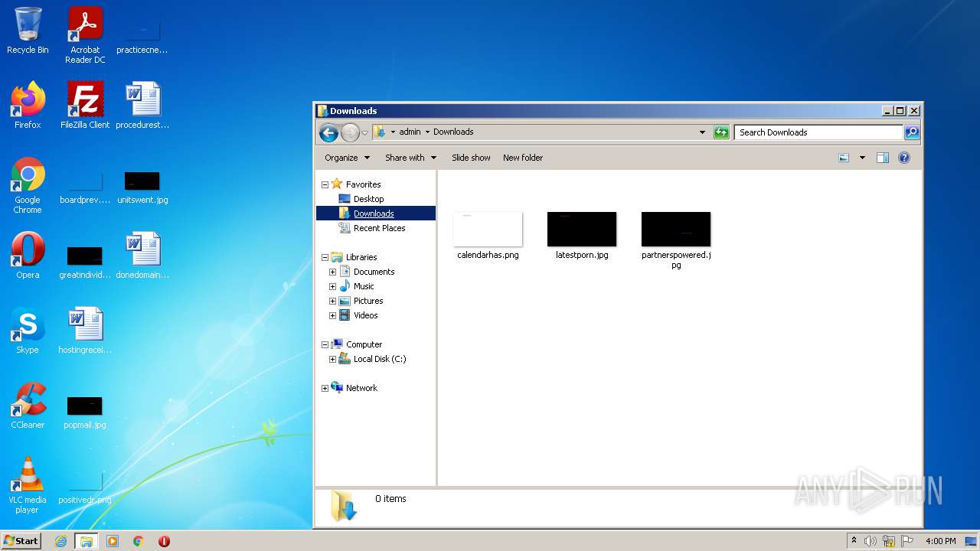This screenshot has width=980, height=551.
Task: Select the donedomain Word document icon
Action: 142,256
